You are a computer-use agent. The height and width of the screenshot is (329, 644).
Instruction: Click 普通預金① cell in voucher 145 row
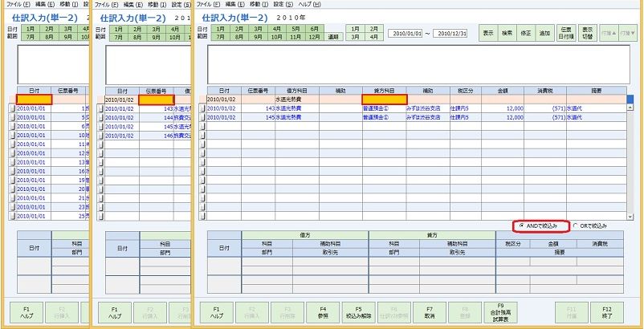click(x=385, y=117)
